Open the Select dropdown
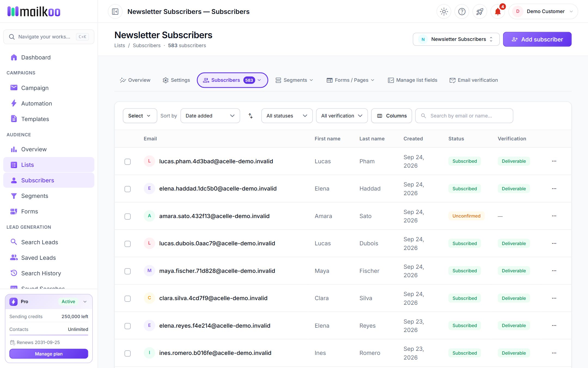Viewport: 588px width, 368px height. point(140,116)
